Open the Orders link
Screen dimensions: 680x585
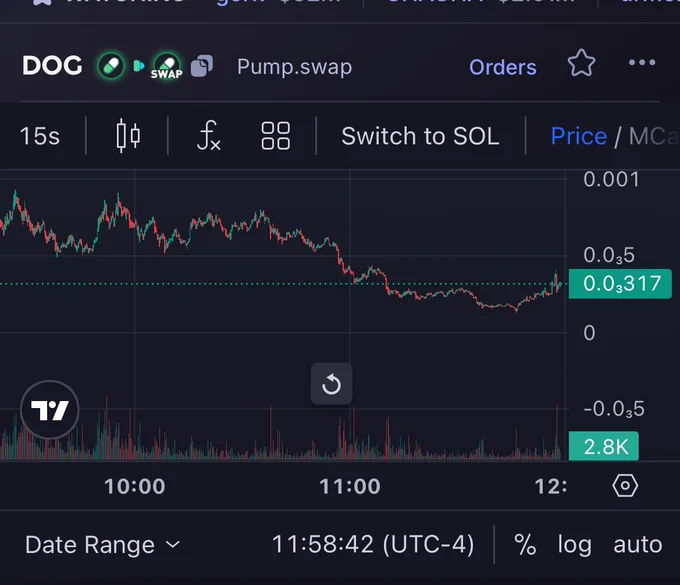[503, 67]
